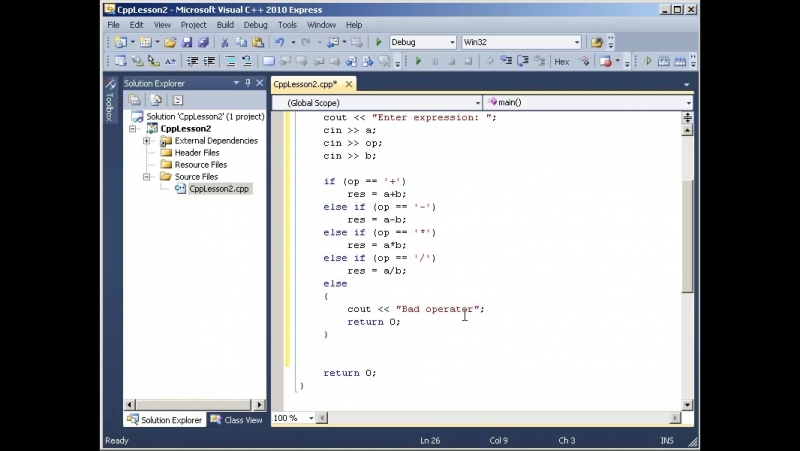
Task: Open the Edit menu
Action: point(136,24)
